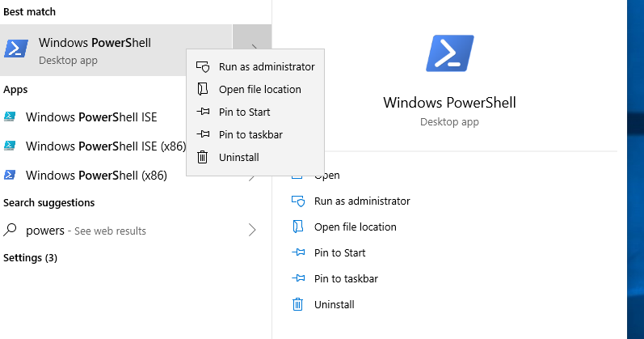The height and width of the screenshot is (339, 644).
Task: Click the Windows PowerShell (x86) app icon
Action: (x=10, y=176)
